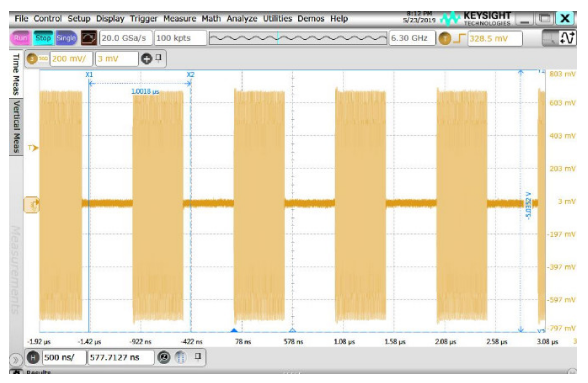Click the auto scale waveform icon
Viewport: 588px width, 383px height.
88,38
